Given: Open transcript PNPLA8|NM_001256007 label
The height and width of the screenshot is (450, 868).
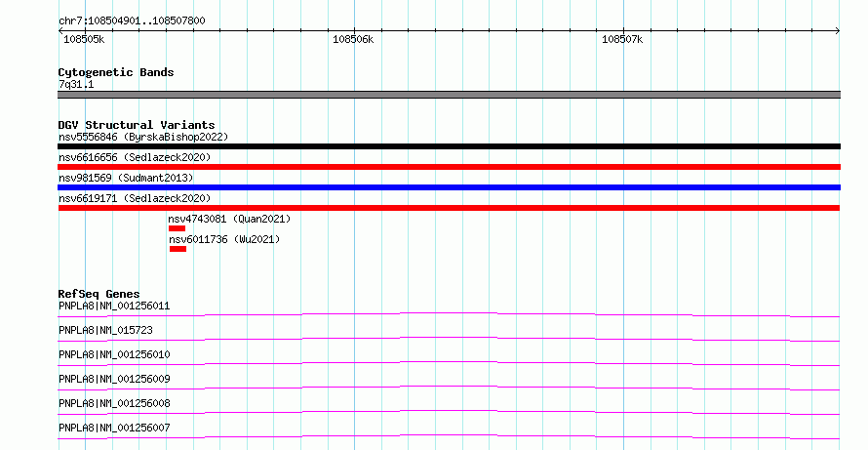Looking at the screenshot, I should coord(114,428).
